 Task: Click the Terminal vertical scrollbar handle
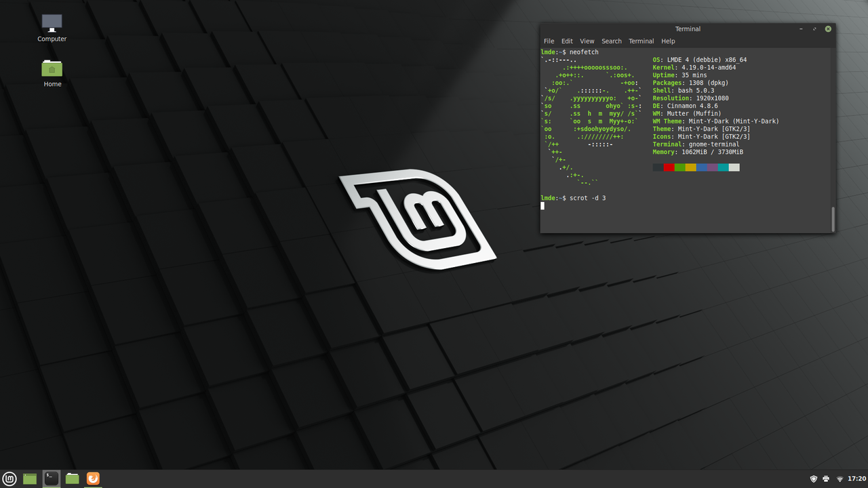[833, 219]
